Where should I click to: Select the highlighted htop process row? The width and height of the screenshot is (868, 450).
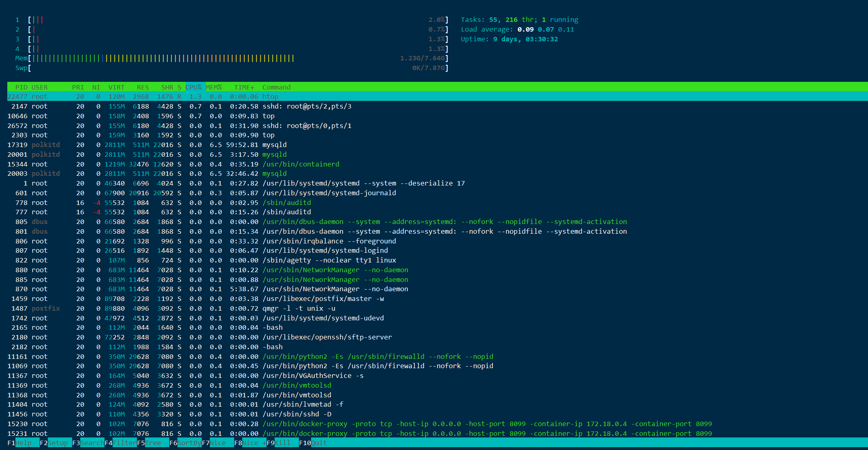437,96
